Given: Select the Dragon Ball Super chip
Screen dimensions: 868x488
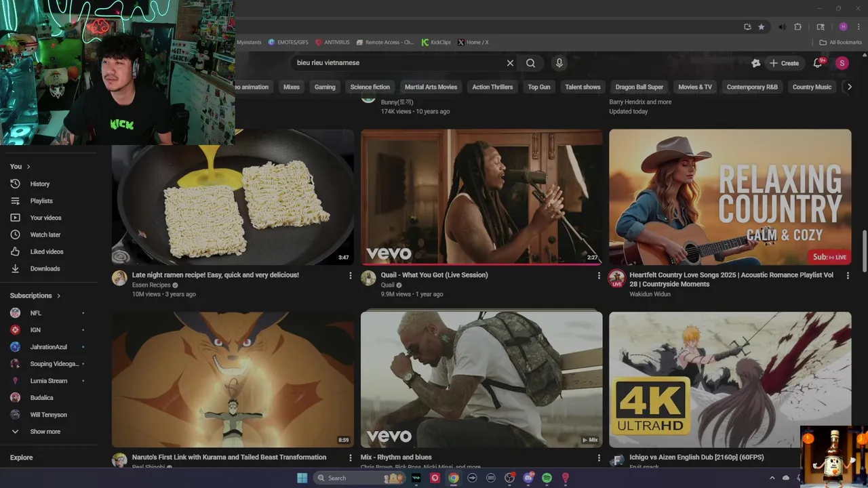Looking at the screenshot, I should point(639,87).
